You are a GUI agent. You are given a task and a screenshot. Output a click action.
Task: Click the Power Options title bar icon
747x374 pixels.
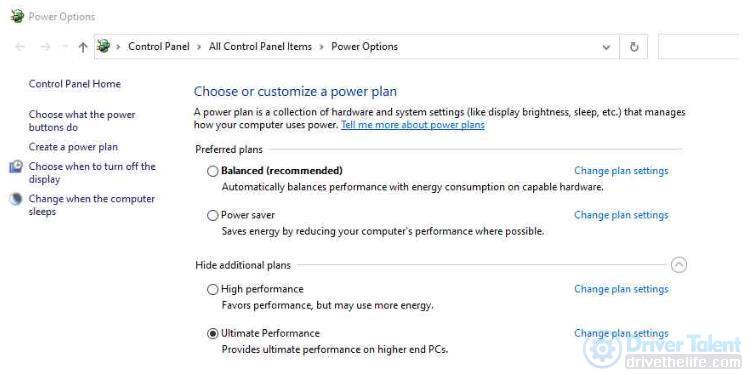(x=17, y=16)
